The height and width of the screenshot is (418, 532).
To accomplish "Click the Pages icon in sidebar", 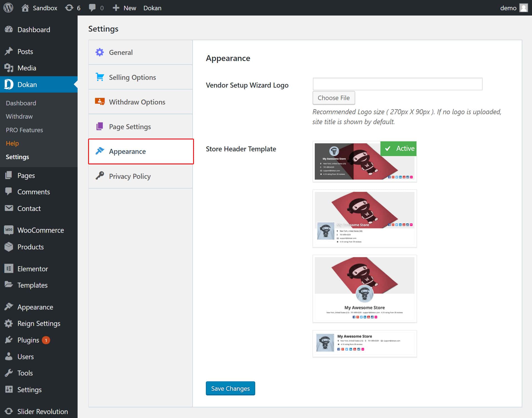I will coord(9,175).
